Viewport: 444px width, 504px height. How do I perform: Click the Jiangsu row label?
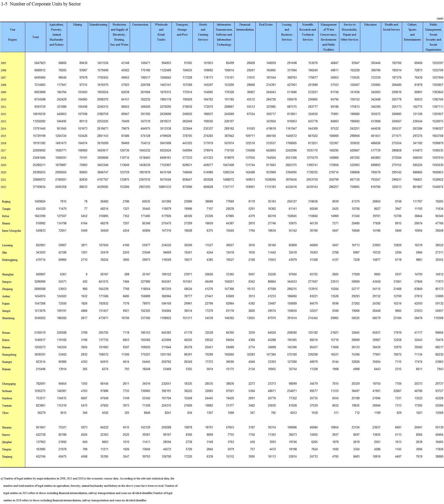tap(7, 281)
